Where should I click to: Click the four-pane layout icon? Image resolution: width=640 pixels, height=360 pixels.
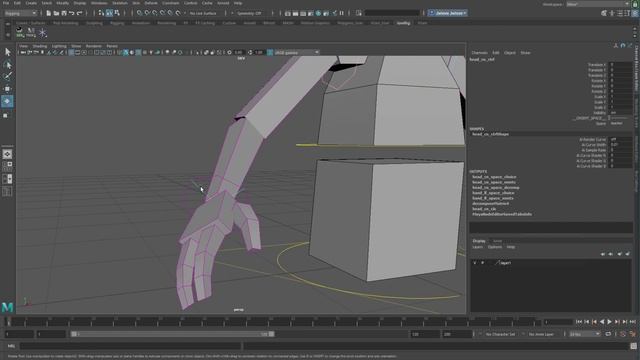tap(7, 166)
